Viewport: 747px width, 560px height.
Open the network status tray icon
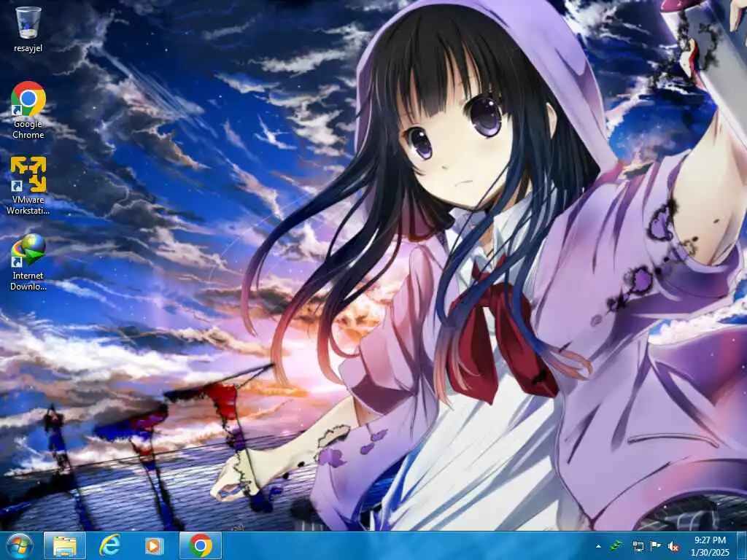pyautogui.click(x=638, y=546)
